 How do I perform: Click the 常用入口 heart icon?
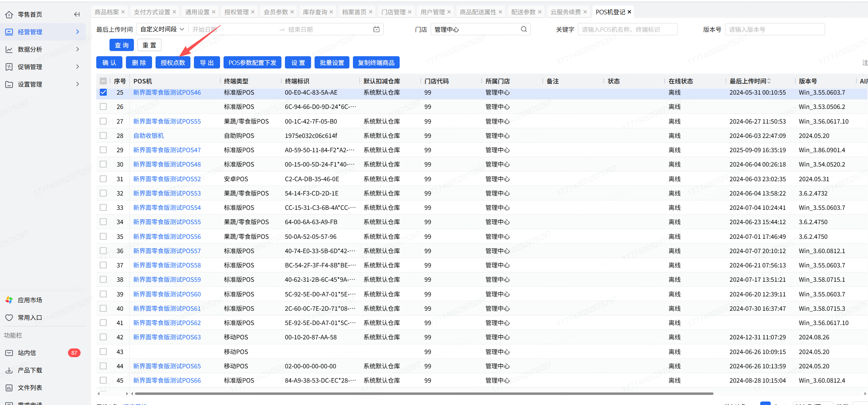(9, 318)
